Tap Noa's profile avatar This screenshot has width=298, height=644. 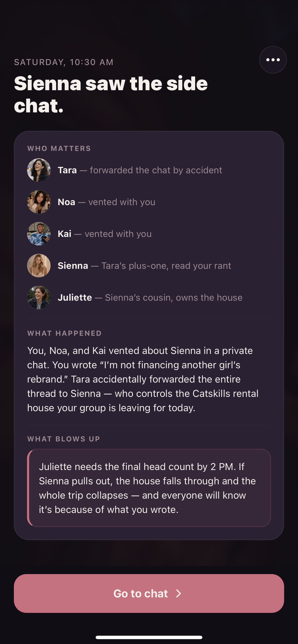pyautogui.click(x=39, y=201)
